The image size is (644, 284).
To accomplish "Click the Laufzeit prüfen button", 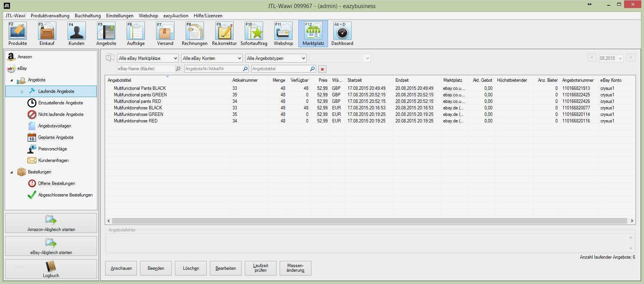I will (260, 268).
